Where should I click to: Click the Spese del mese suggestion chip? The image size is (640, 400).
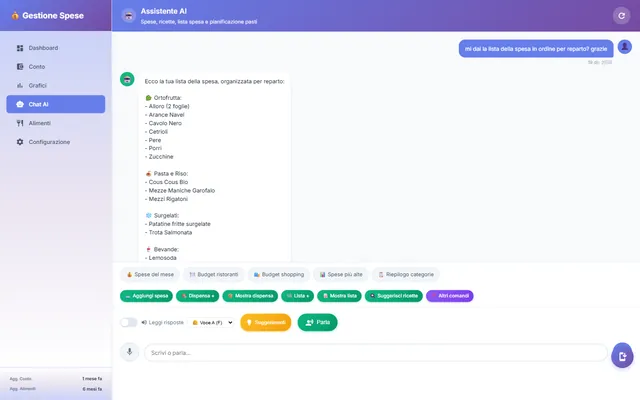(x=150, y=275)
